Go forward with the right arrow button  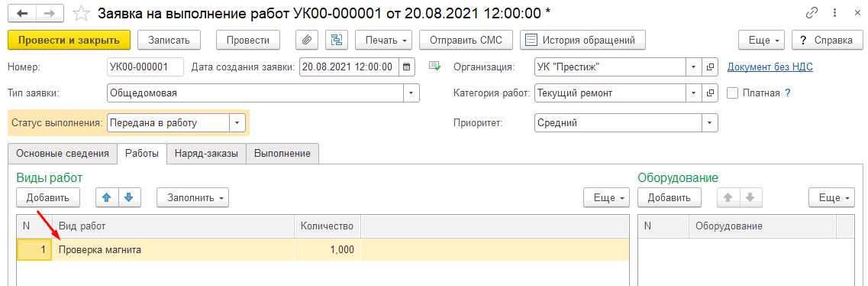pyautogui.click(x=50, y=13)
